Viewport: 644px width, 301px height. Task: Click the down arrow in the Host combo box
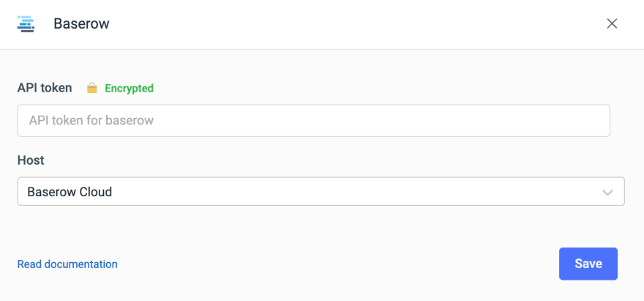click(607, 193)
